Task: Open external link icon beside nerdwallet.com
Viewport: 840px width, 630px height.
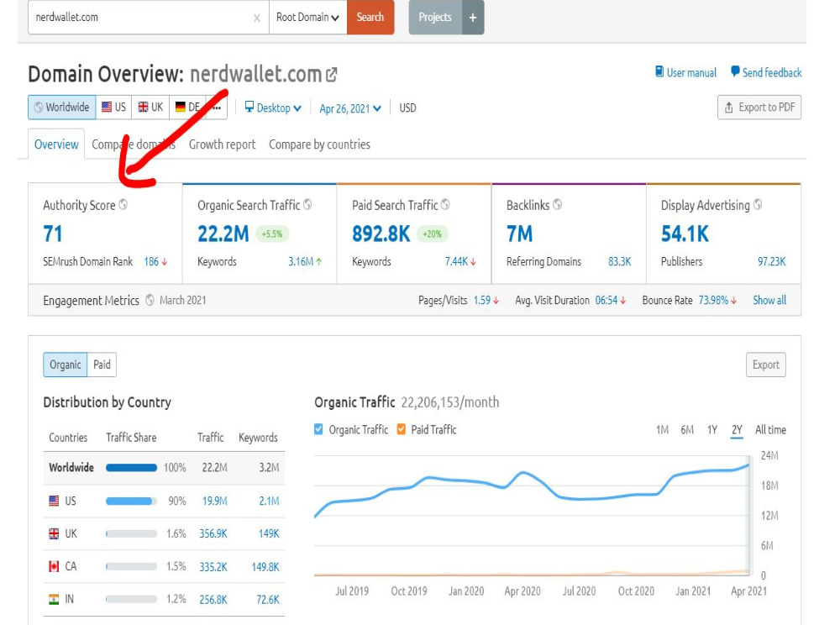Action: point(332,75)
